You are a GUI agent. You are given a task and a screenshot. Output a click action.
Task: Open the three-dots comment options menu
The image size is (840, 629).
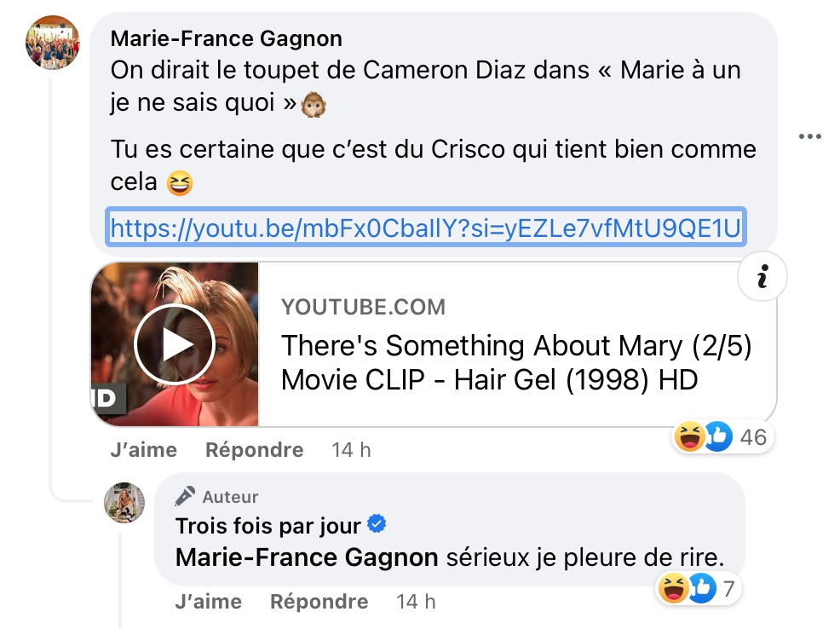coord(809,136)
